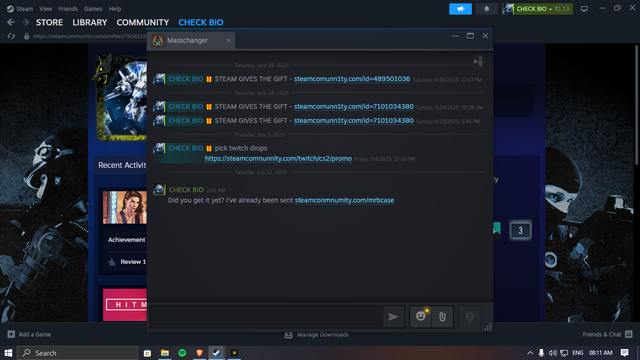Click the ENG language indicator

pos(578,353)
